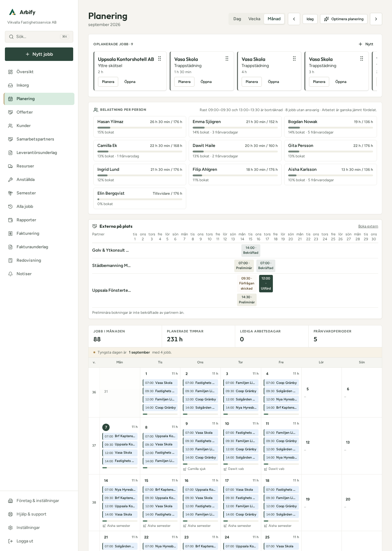Open 07:00 Vasa Skola job on 1 september
Screen dimensions: 392x551
click(160, 383)
